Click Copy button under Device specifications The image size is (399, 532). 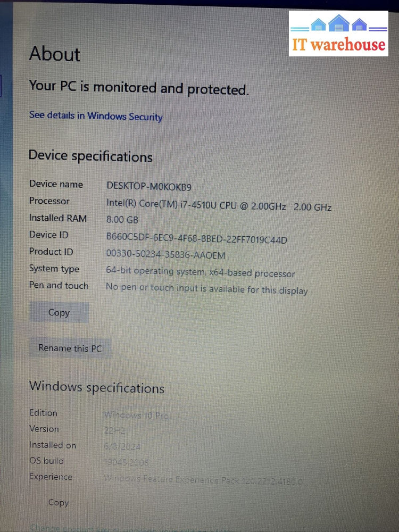click(x=59, y=312)
